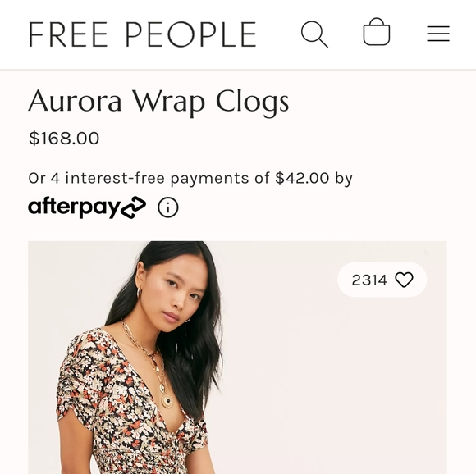Open the shopping bag

tap(377, 32)
